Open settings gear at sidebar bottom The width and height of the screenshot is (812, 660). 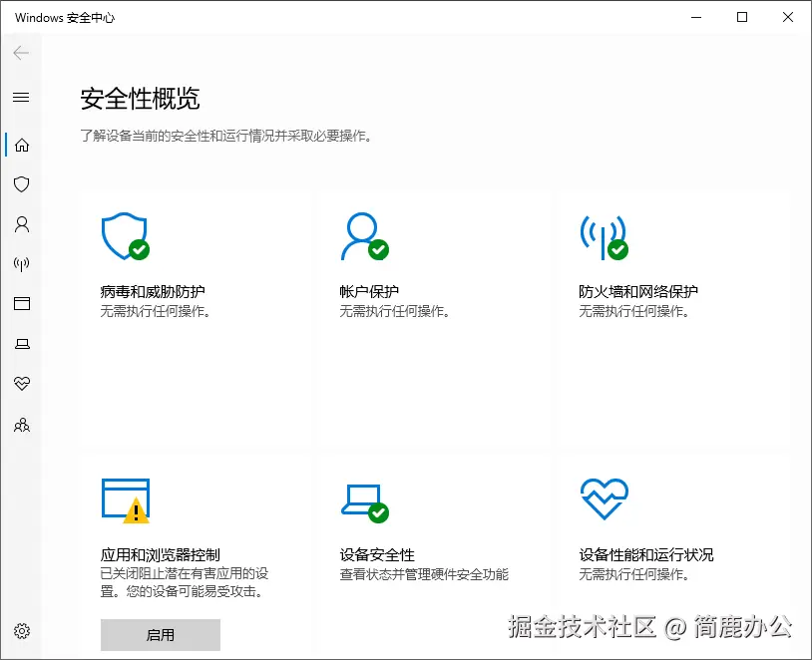22,631
